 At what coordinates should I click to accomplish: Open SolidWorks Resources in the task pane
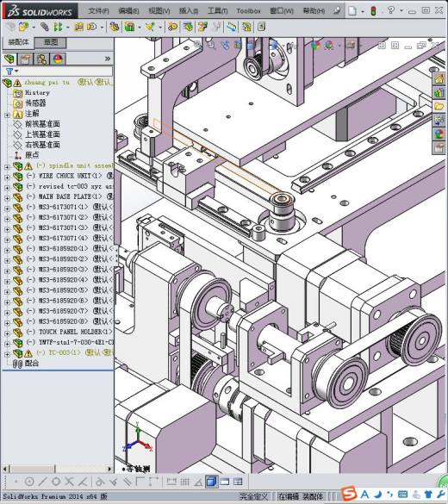click(x=439, y=78)
